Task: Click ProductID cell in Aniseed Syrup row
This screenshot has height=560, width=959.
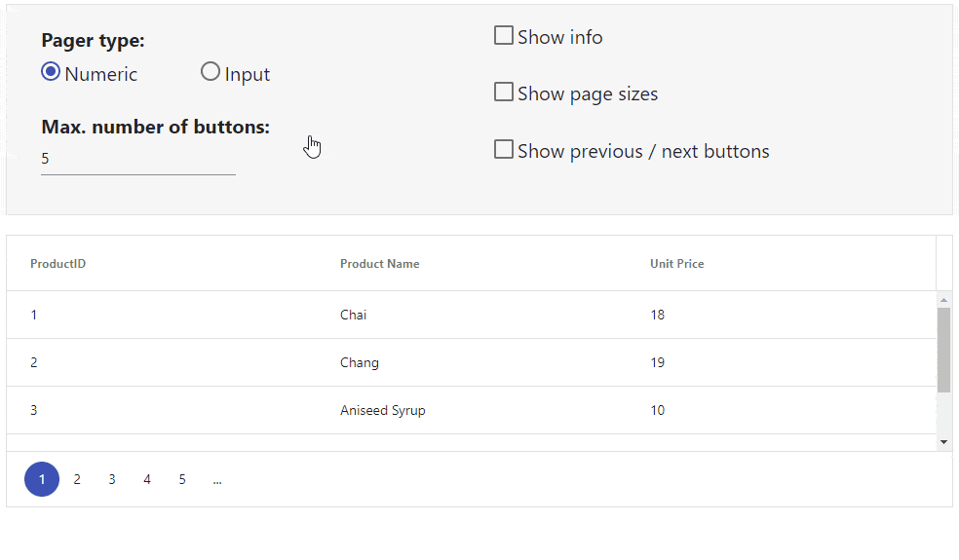Action: click(x=162, y=410)
